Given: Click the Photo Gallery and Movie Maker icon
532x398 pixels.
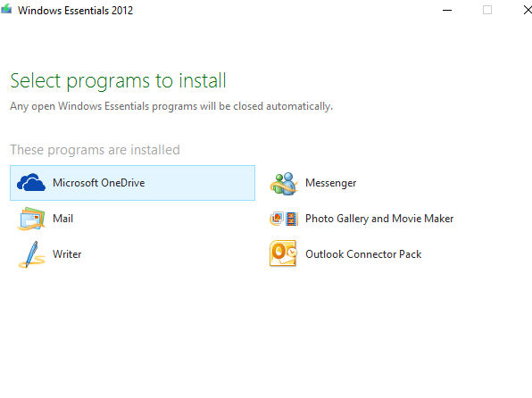Looking at the screenshot, I should 284,219.
